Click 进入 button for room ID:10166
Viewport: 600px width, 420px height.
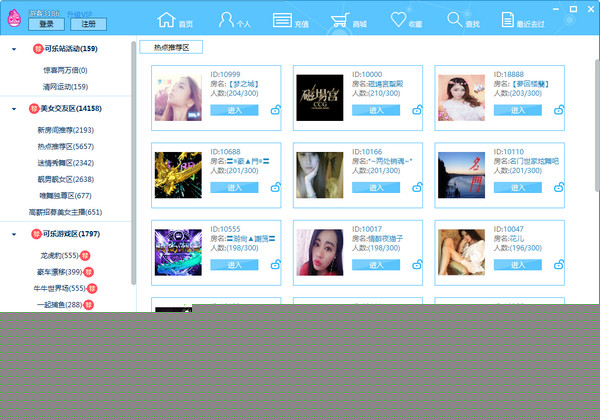(376, 187)
